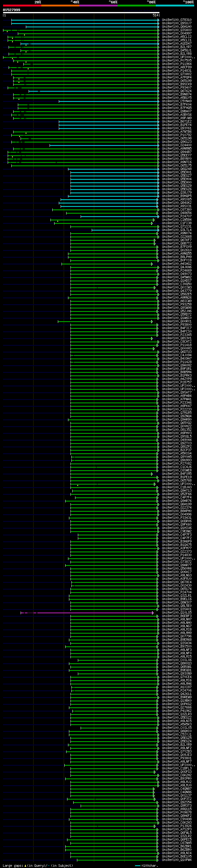Click the UniRef100_A4SAG2 label
Image resolution: width=197 pixels, height=868 pixels.
[x=177, y=264]
